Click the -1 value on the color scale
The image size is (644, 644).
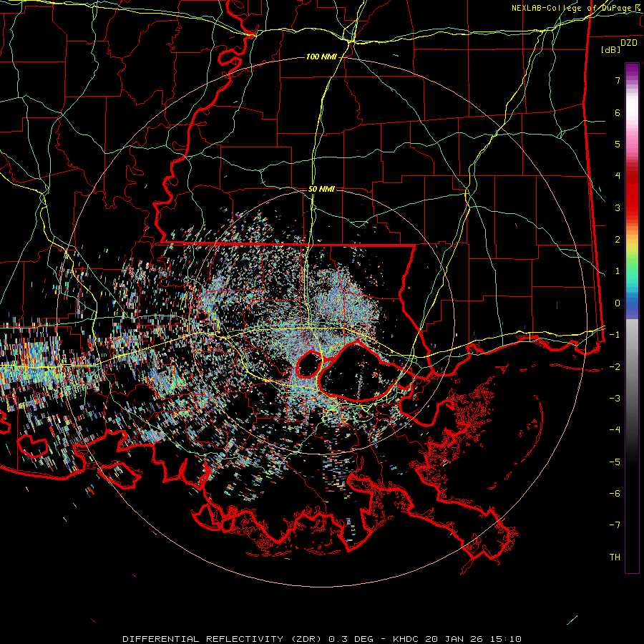pos(615,335)
